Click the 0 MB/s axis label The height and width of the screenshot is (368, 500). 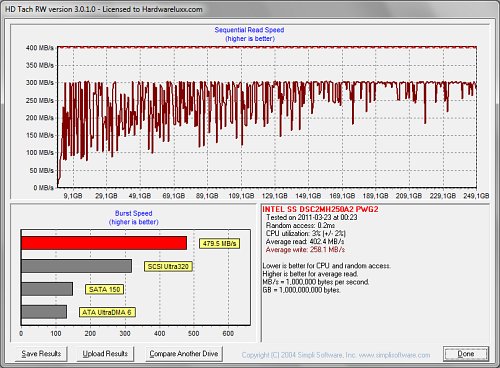coord(43,188)
